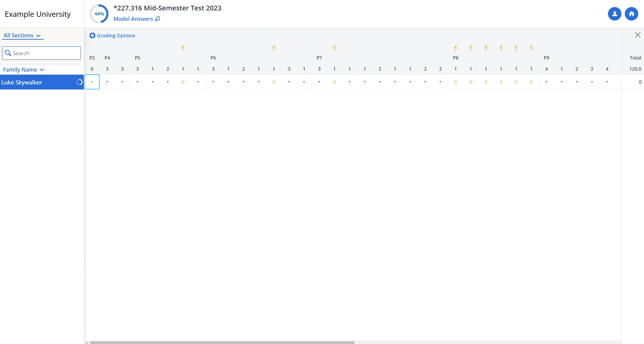The image size is (644, 344).
Task: Open the user profile icon
Action: tap(614, 14)
